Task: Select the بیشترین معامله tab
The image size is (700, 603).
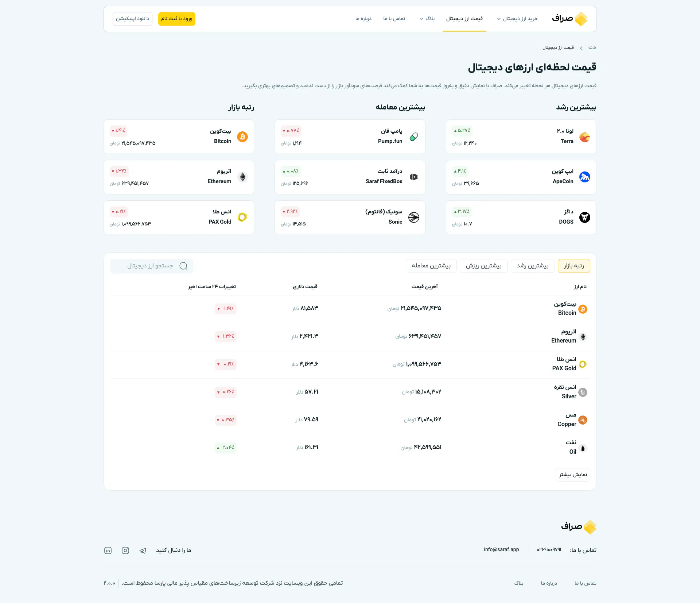Action: point(431,266)
